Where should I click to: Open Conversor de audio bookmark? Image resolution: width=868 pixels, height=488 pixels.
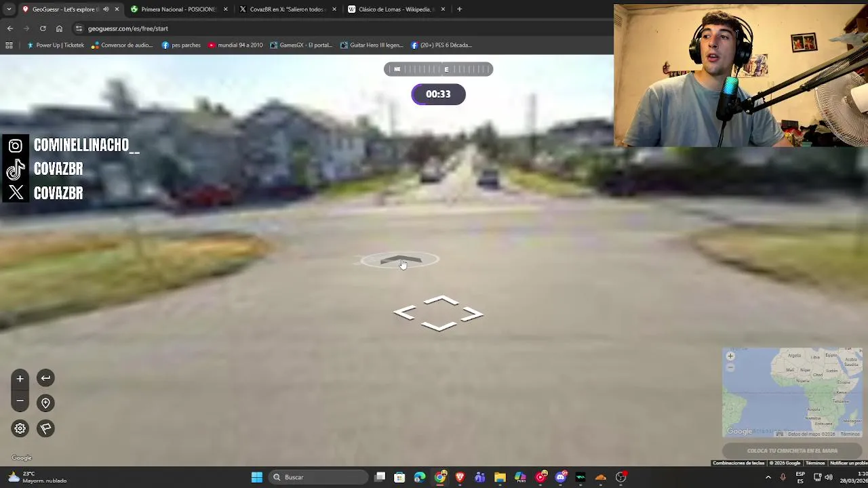click(x=122, y=45)
